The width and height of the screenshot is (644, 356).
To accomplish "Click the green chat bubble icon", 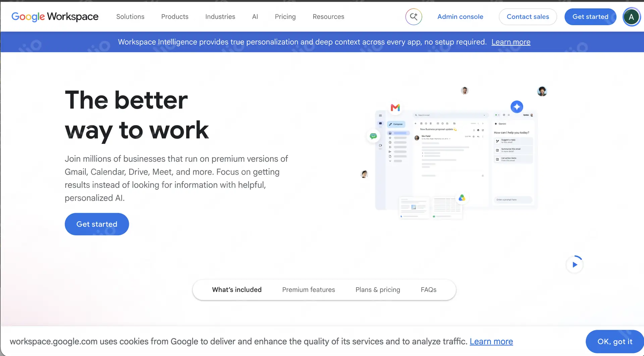I will point(373,136).
